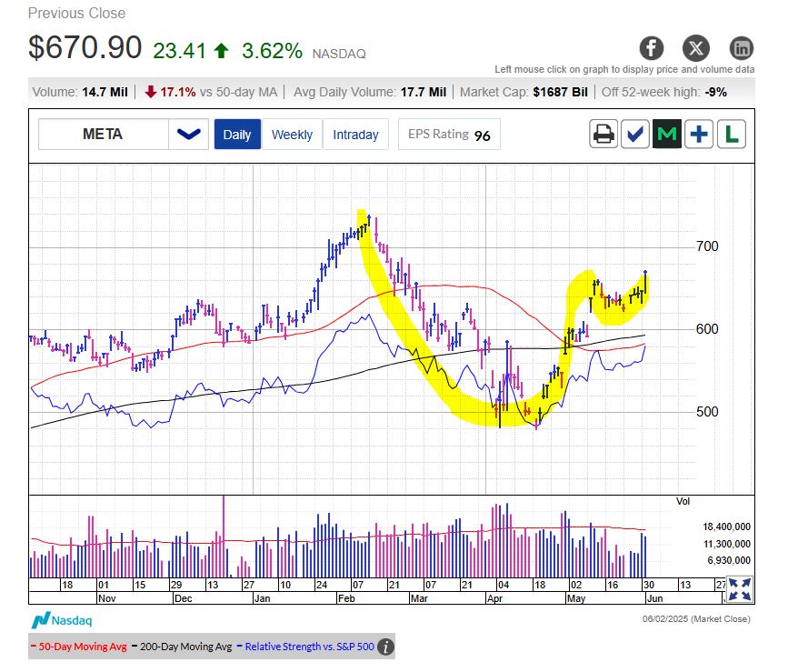Share chart on LinkedIn

tap(742, 48)
